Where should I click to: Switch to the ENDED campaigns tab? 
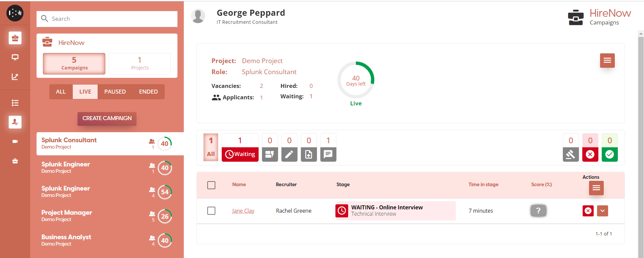pyautogui.click(x=148, y=92)
